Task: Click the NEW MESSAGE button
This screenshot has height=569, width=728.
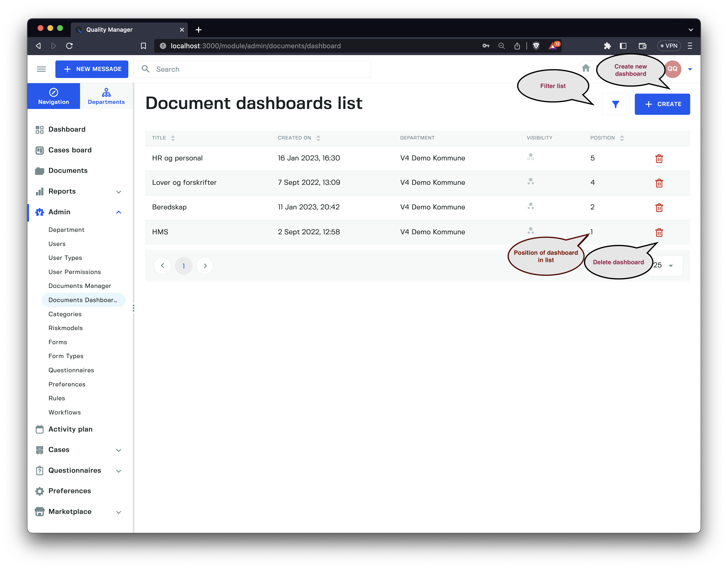Action: [x=92, y=69]
